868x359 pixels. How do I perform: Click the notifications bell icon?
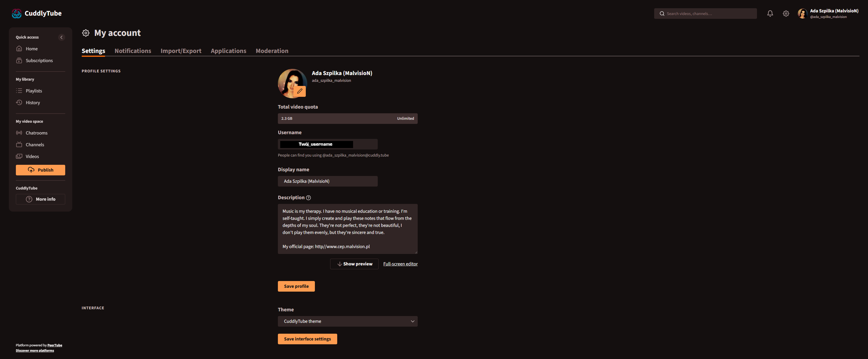point(770,14)
